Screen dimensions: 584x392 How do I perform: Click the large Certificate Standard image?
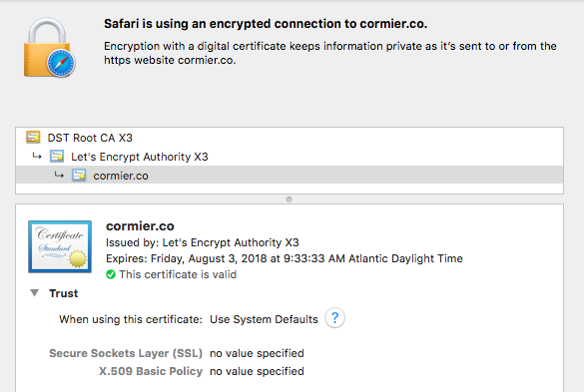pyautogui.click(x=60, y=246)
